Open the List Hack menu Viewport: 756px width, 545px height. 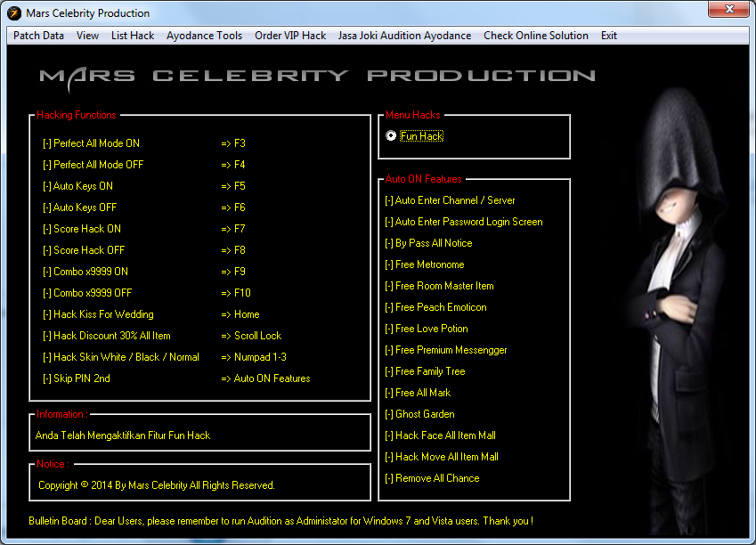point(133,36)
